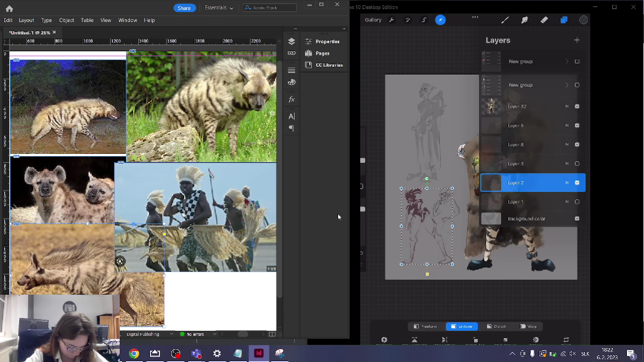Add a new layer with plus
This screenshot has height=362, width=644.
tap(577, 40)
